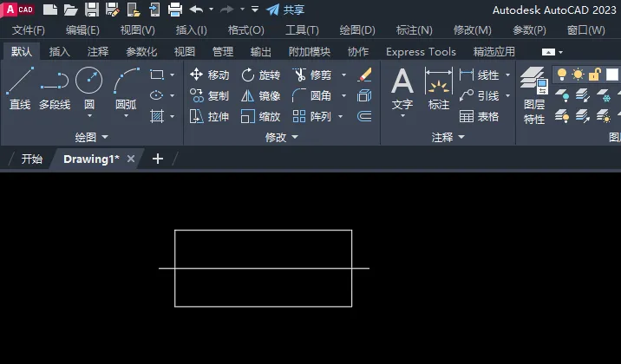Open the Hatch dropdown arrow
This screenshot has height=364, width=621.
coord(172,116)
